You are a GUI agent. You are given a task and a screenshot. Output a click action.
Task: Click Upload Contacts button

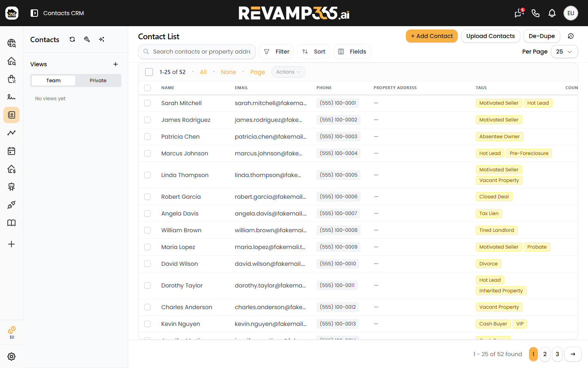click(490, 36)
